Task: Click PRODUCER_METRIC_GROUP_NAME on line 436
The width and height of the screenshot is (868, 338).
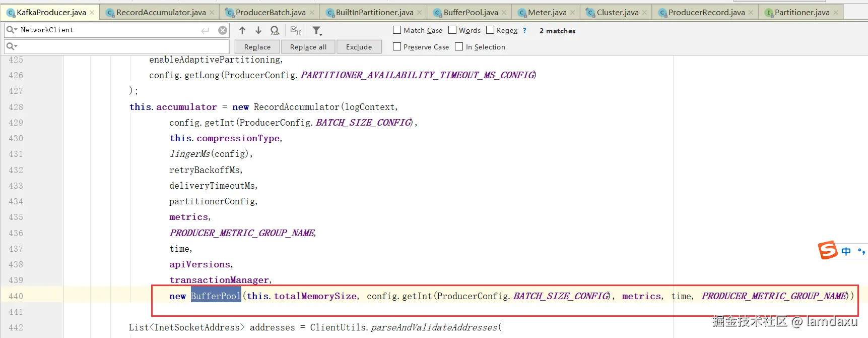Action: [242, 233]
